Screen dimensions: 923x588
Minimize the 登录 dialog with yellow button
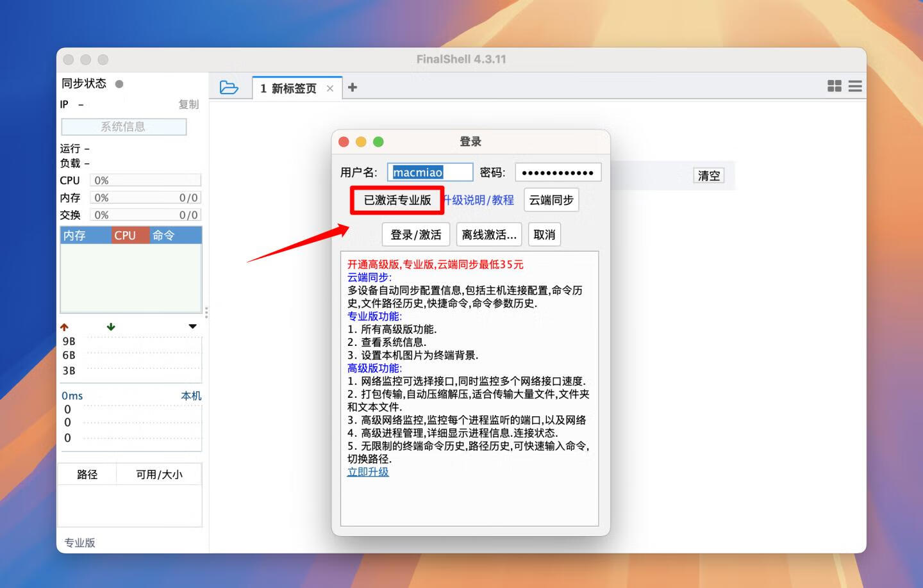(x=361, y=142)
